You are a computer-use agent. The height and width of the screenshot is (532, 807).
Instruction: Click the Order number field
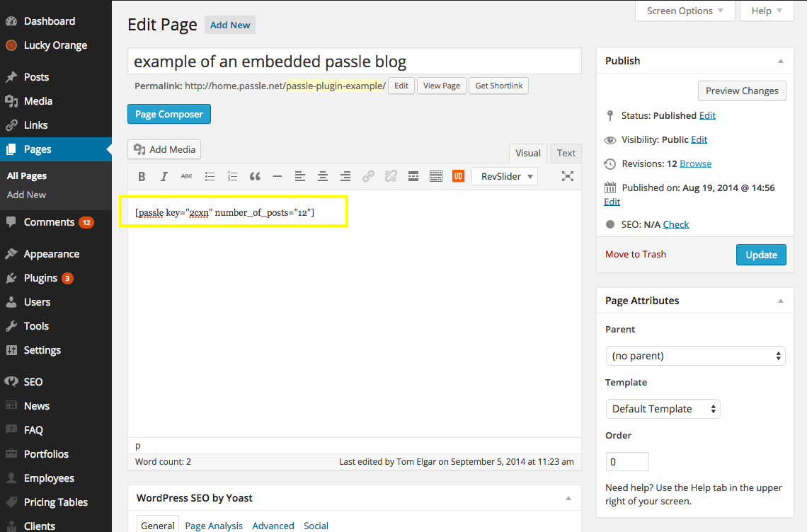(x=627, y=462)
